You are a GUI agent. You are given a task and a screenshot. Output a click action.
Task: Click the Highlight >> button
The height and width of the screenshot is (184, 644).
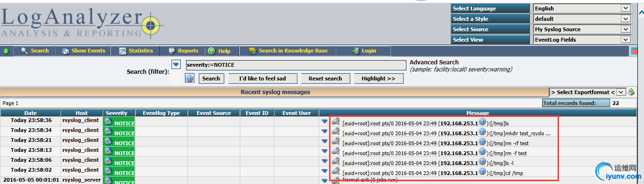378,79
